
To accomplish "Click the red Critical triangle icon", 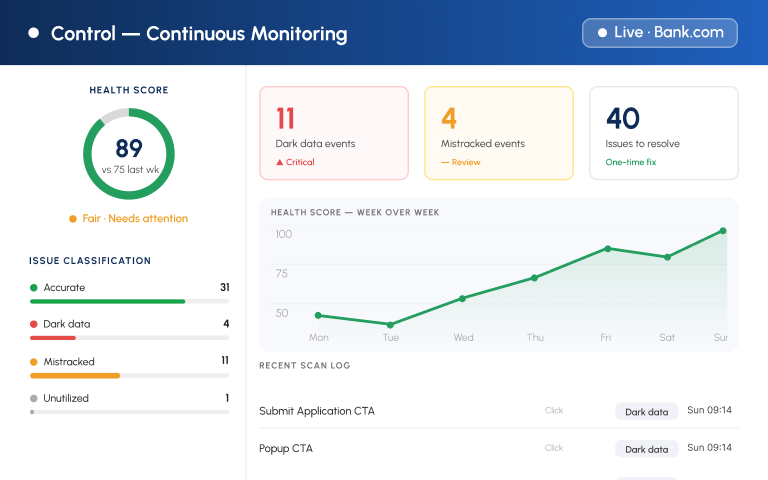I will coord(280,162).
